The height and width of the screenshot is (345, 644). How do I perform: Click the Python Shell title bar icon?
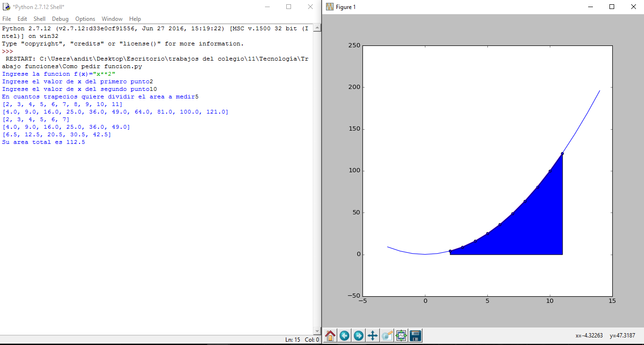click(7, 7)
